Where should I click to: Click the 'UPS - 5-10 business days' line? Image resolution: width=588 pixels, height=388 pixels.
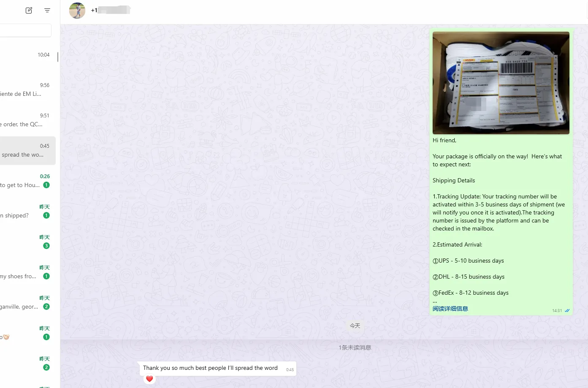[468, 261]
